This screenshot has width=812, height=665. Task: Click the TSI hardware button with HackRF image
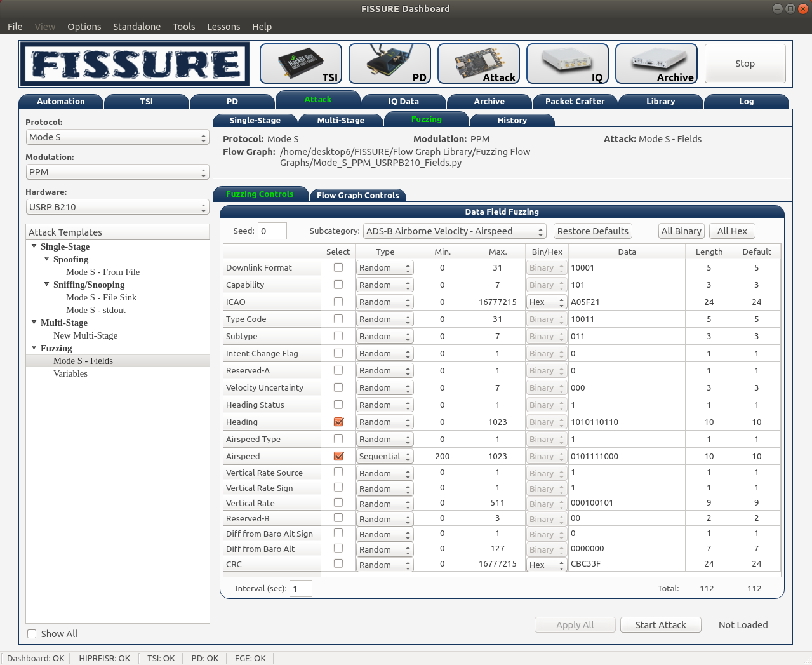[x=301, y=64]
